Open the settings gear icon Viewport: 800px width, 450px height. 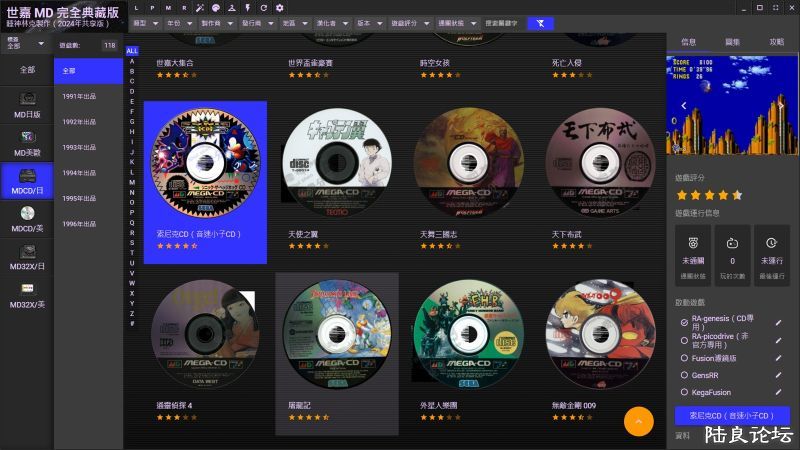point(280,8)
